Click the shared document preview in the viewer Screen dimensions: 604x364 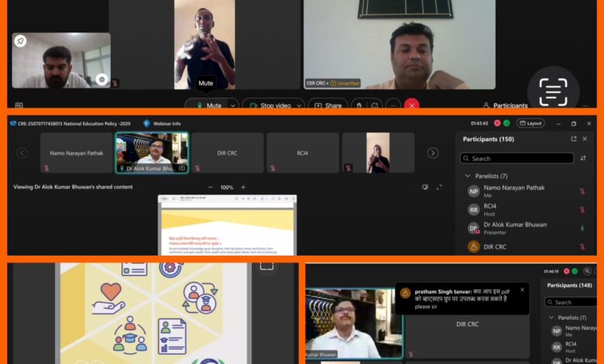[227, 225]
